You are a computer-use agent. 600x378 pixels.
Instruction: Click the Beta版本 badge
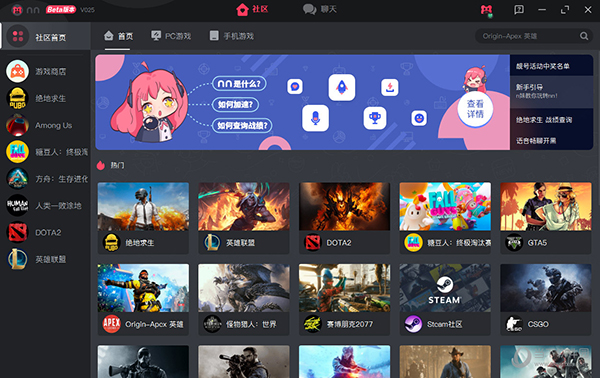click(x=61, y=10)
